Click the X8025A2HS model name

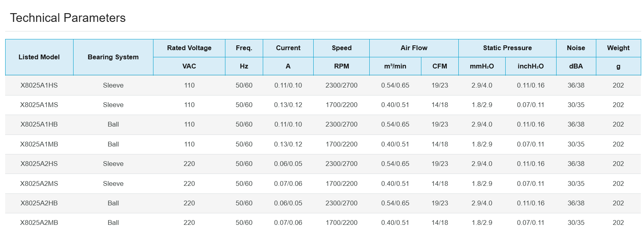[x=39, y=164]
